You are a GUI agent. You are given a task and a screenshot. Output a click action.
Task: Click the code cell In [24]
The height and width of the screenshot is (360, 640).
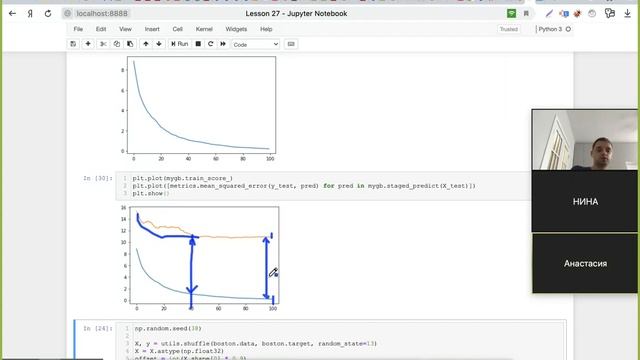point(341,342)
